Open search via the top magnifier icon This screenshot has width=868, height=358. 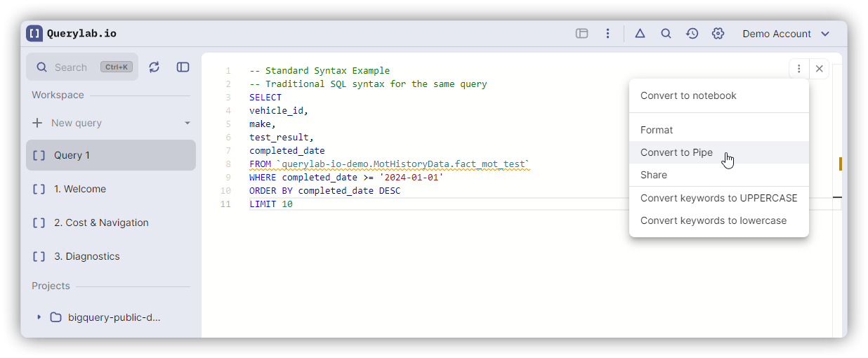tap(666, 34)
